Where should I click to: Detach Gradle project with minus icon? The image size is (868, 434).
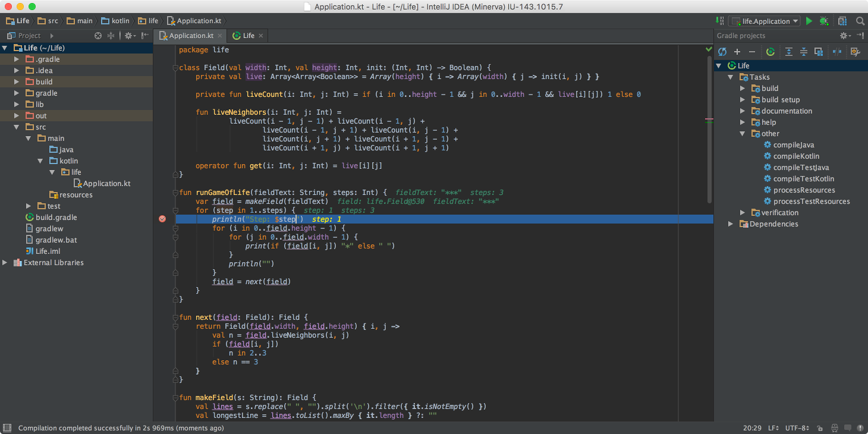point(751,52)
